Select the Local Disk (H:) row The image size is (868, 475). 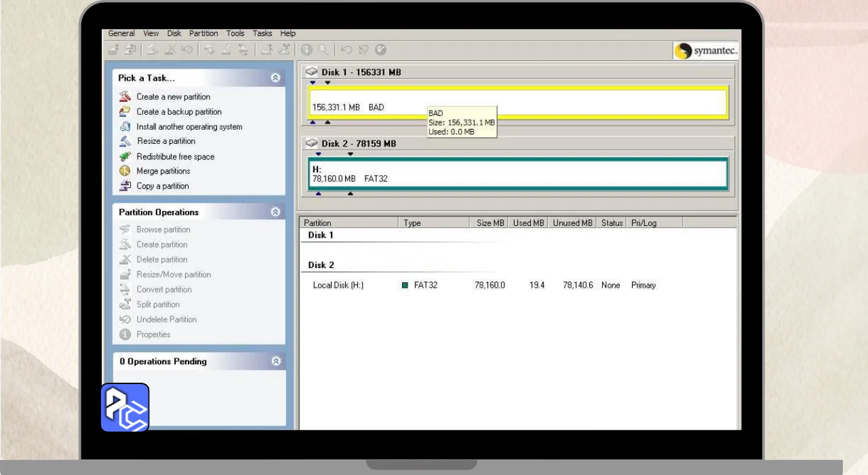(x=338, y=286)
